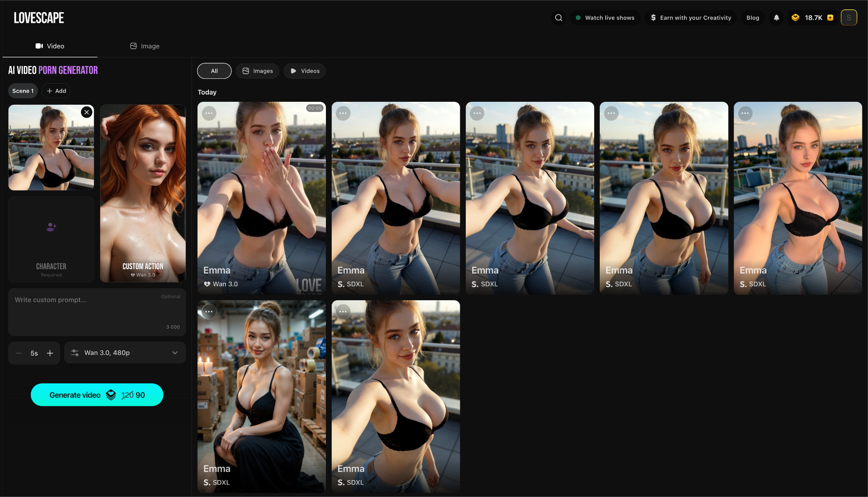Open options menu on second Today card

click(x=343, y=113)
